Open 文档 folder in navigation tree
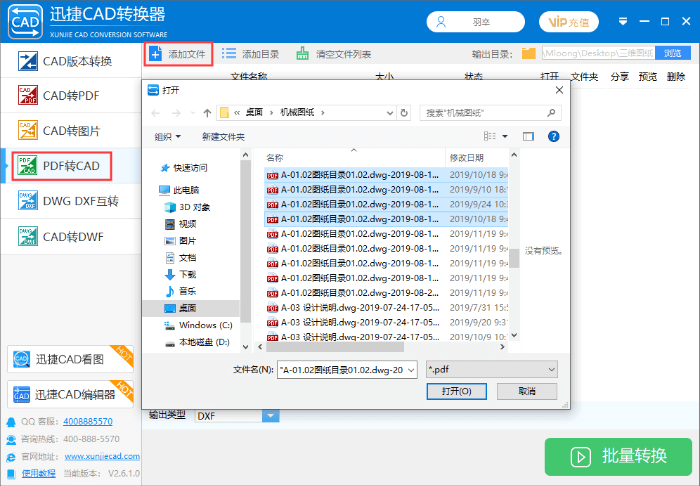Screen dimensions: 700x486 (x=181, y=258)
